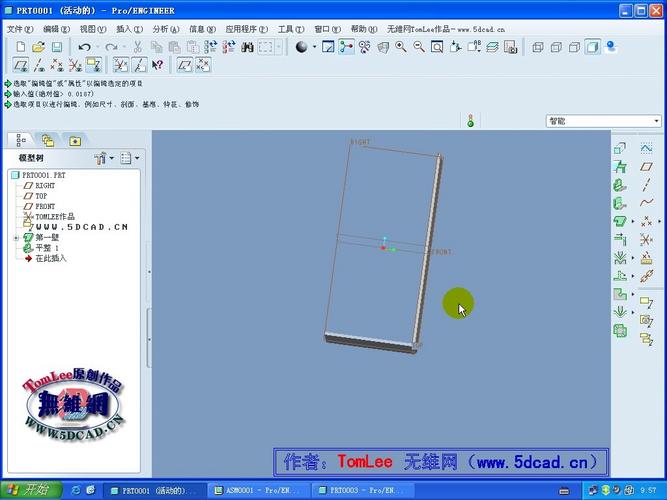The width and height of the screenshot is (667, 500).
Task: Select the FRONT datum plane in tree
Action: click(45, 206)
